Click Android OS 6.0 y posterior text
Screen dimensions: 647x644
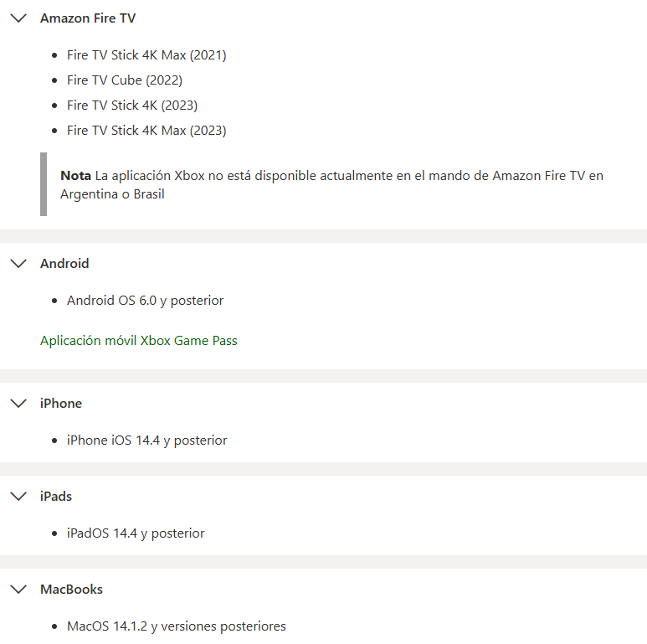point(146,301)
